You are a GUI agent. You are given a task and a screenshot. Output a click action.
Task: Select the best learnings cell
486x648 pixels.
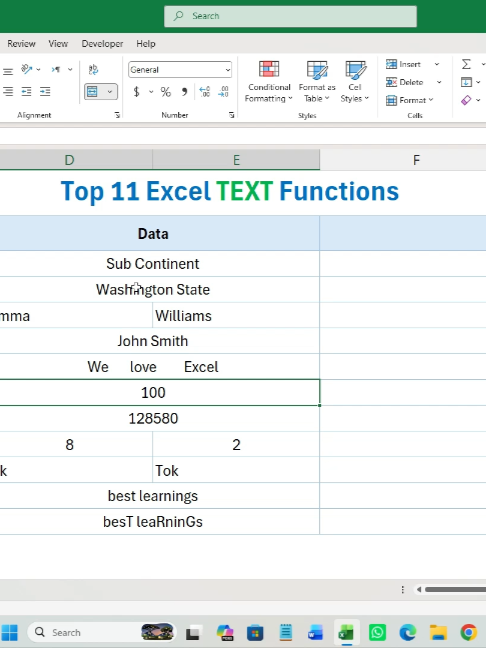(x=160, y=496)
